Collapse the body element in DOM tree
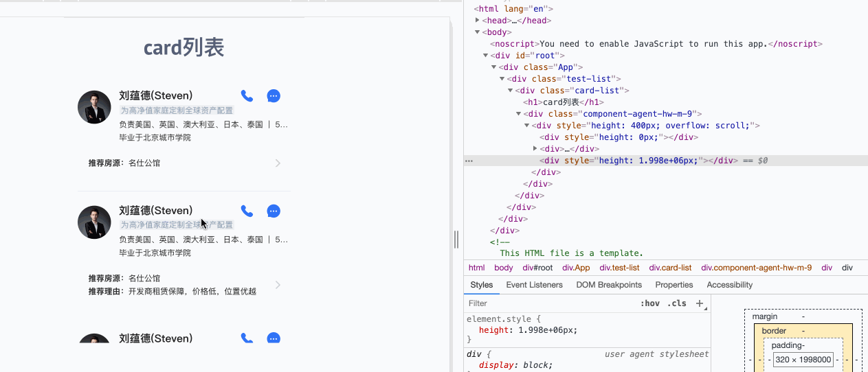This screenshot has height=372, width=868. [x=477, y=32]
